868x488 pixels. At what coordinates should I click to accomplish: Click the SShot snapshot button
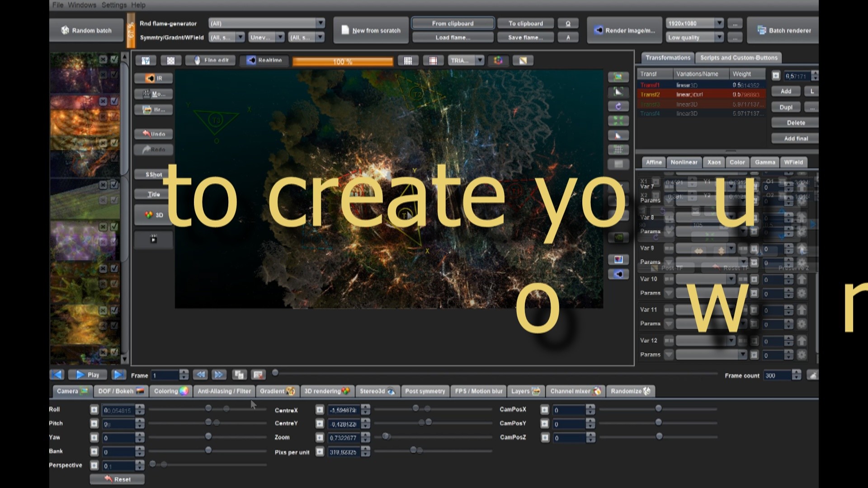[x=154, y=174]
